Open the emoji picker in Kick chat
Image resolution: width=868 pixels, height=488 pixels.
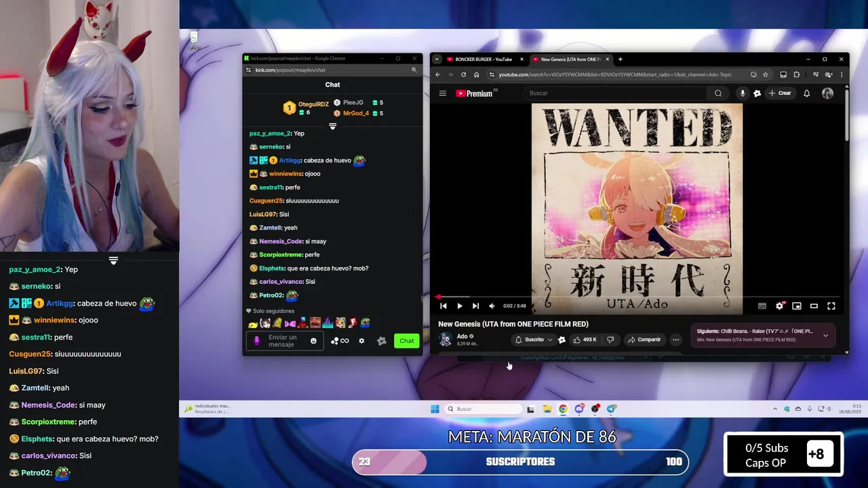pos(313,341)
